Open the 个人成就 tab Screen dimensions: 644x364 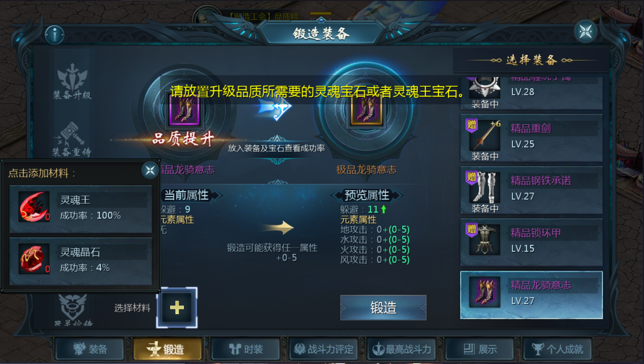coord(557,349)
